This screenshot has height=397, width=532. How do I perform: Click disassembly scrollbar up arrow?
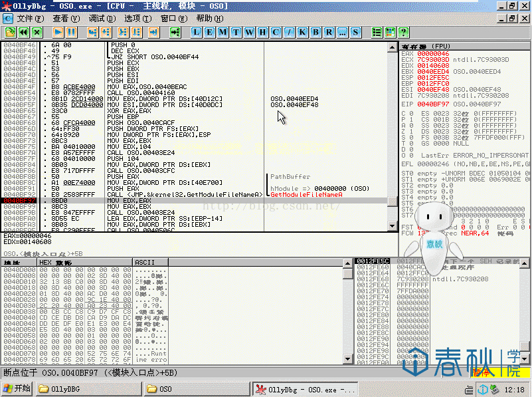coord(393,47)
